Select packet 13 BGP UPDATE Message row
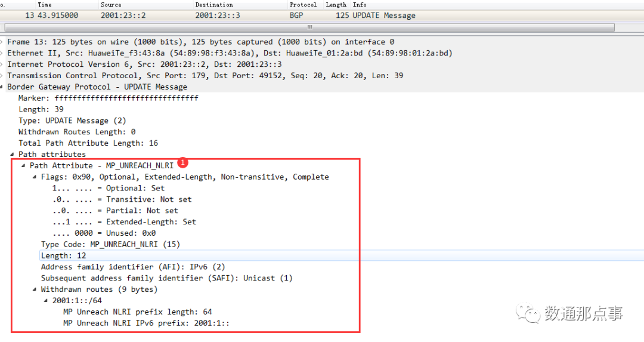Screen dimensions: 644x342 tap(322, 16)
